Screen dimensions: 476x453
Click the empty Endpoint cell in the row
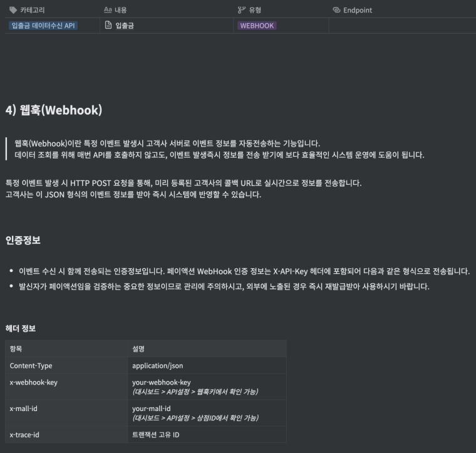point(401,26)
